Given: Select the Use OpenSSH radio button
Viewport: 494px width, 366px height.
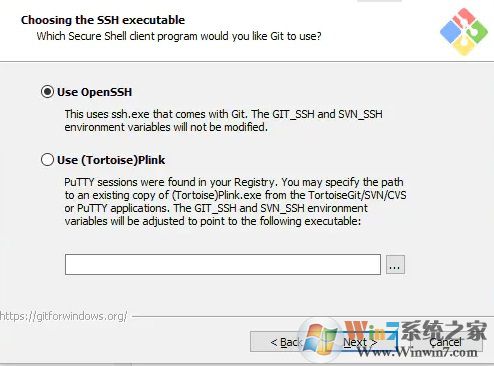Looking at the screenshot, I should click(47, 92).
